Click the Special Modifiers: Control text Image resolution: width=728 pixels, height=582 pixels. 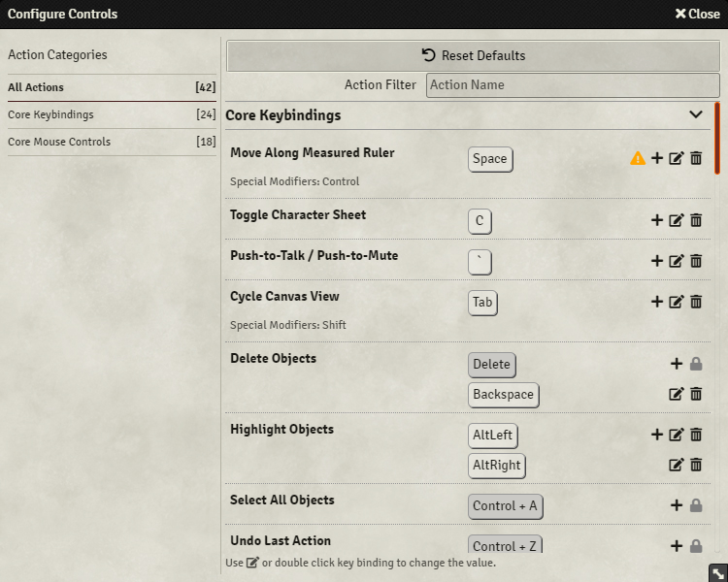pyautogui.click(x=295, y=181)
